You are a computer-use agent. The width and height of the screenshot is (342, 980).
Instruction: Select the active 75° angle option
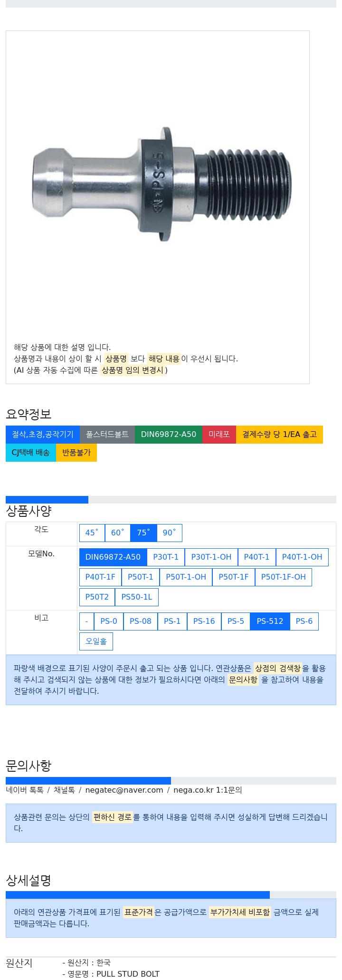click(144, 533)
